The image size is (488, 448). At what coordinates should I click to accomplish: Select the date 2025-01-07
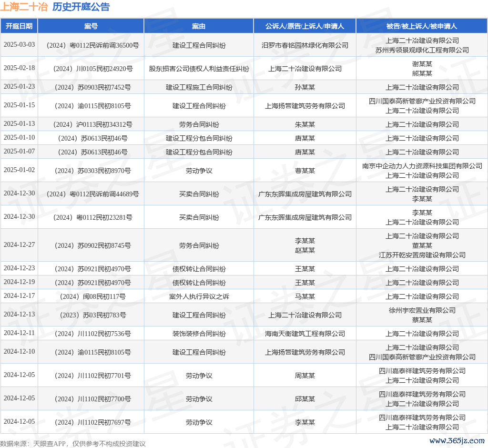click(x=19, y=151)
